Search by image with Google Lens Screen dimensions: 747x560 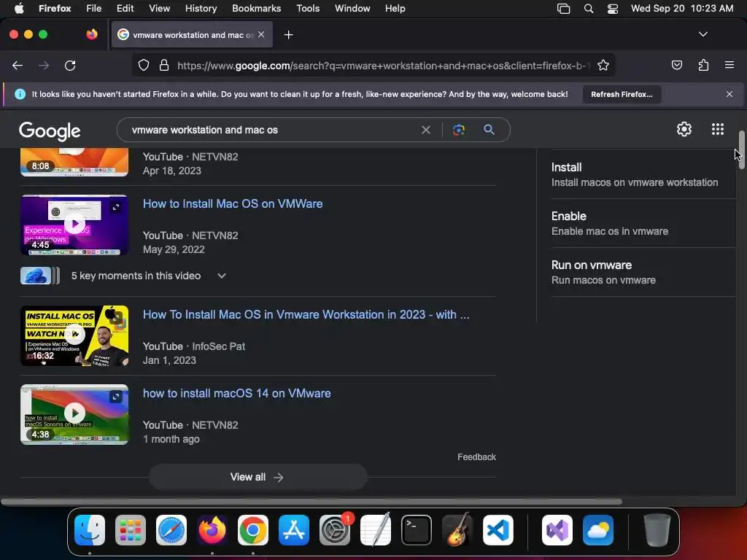[x=458, y=130]
